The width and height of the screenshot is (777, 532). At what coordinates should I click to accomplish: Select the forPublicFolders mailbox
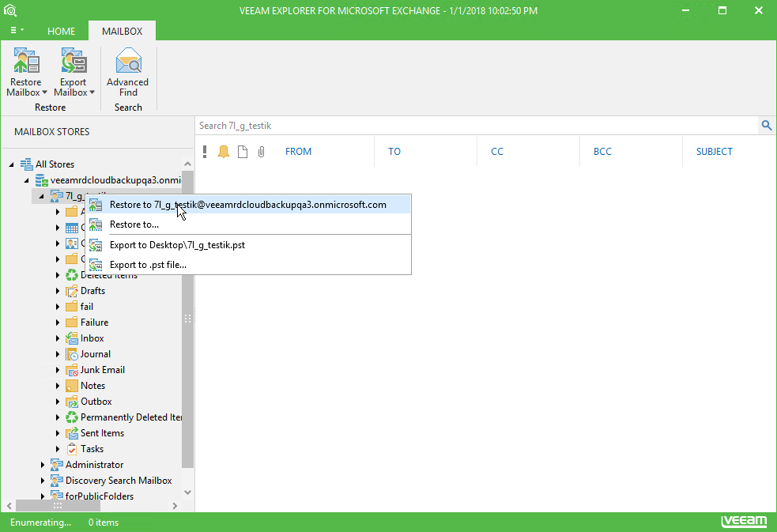pyautogui.click(x=100, y=496)
